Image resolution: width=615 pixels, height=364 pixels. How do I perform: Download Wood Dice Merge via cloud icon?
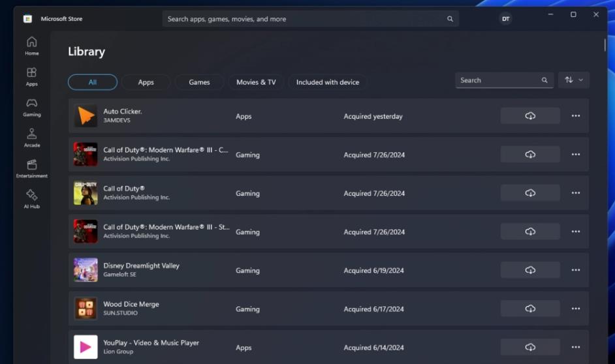[x=530, y=309]
